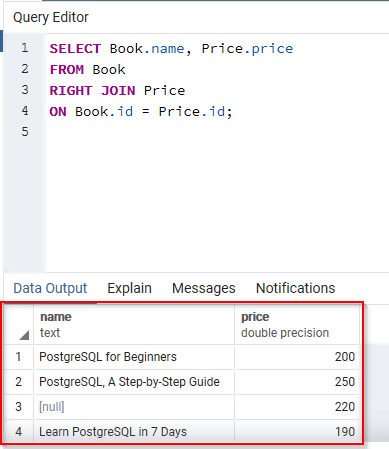389x449 pixels.
Task: Click the price cell 200
Action: [297, 357]
